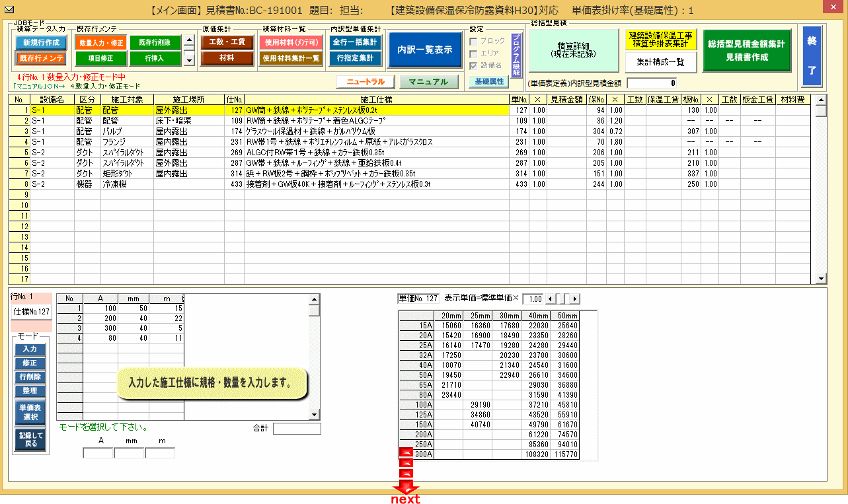The image size is (848, 504).
Task: Click the 行削除 mode button
Action: [30, 377]
